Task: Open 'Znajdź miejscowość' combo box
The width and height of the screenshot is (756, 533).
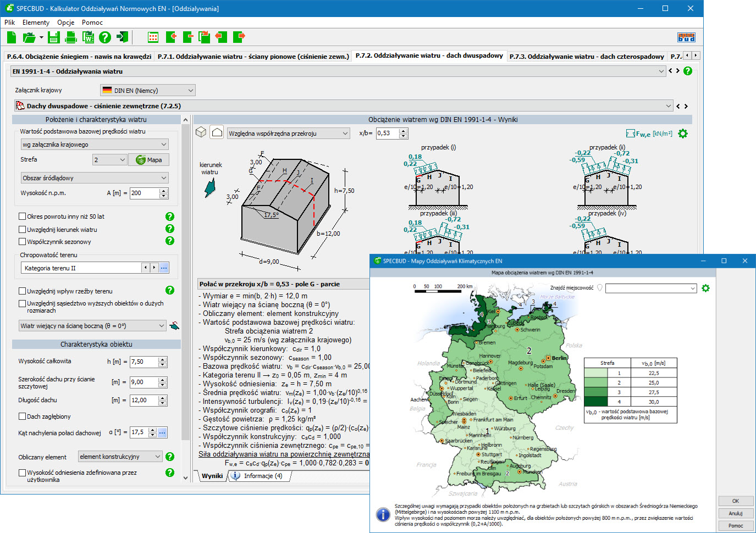Action: pyautogui.click(x=651, y=288)
